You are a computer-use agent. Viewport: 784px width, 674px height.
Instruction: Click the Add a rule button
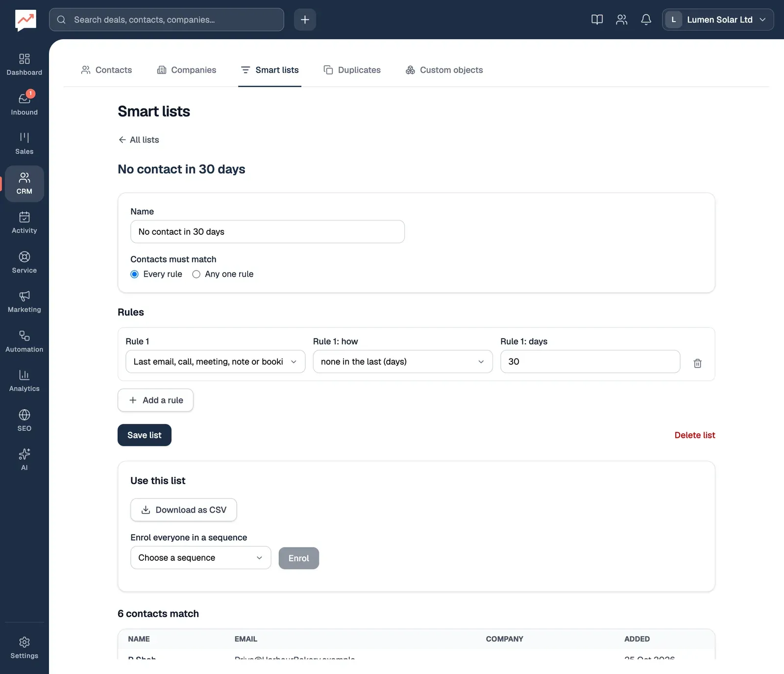pyautogui.click(x=155, y=400)
